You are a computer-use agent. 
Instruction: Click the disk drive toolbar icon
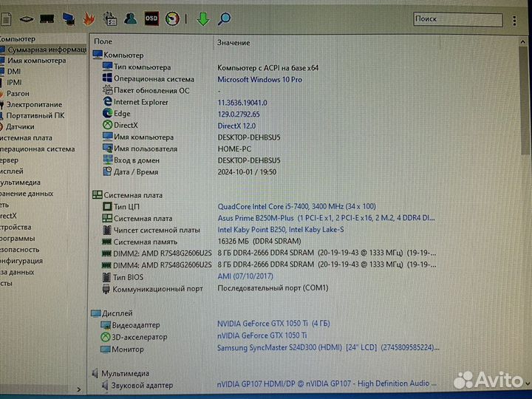[26, 19]
